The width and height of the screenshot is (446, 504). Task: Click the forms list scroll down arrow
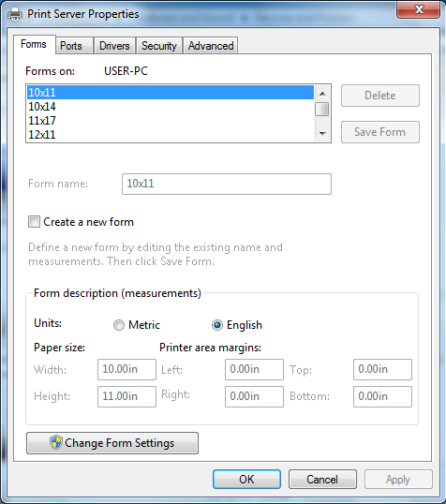[x=322, y=133]
